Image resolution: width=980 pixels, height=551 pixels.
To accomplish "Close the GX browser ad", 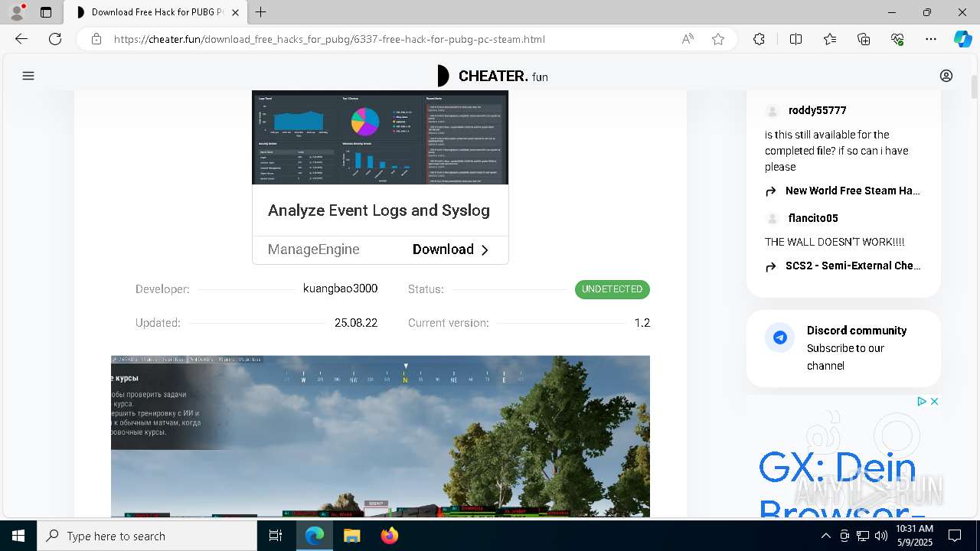I will (934, 401).
